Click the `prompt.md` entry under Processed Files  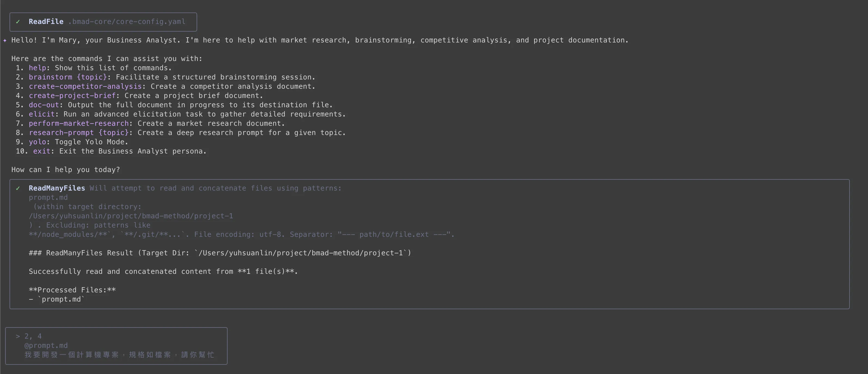pos(61,299)
